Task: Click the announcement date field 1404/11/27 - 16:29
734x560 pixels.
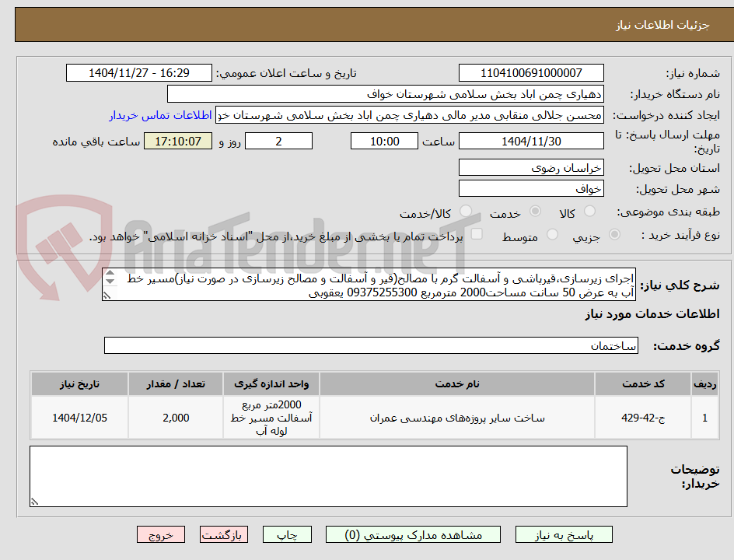Action: 139,73
